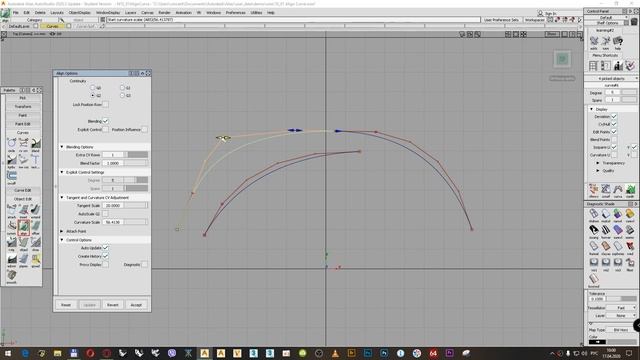Enable Explicit Control checkbox
Image resolution: width=640 pixels, height=360 pixels.
click(105, 129)
